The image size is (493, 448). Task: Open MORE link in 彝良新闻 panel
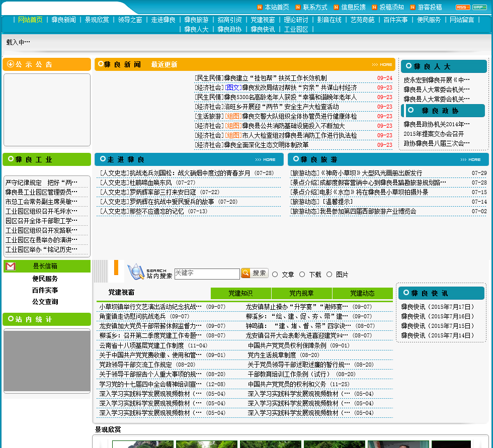(x=382, y=64)
